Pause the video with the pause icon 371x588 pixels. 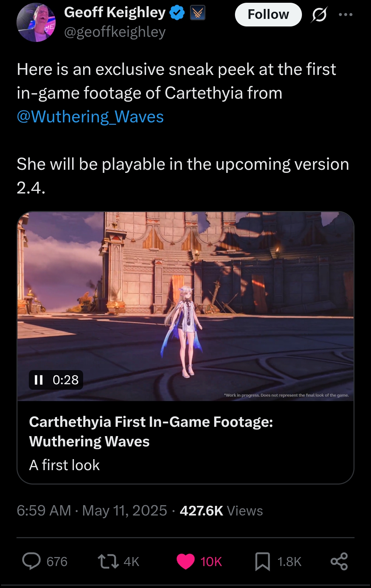pyautogui.click(x=39, y=380)
